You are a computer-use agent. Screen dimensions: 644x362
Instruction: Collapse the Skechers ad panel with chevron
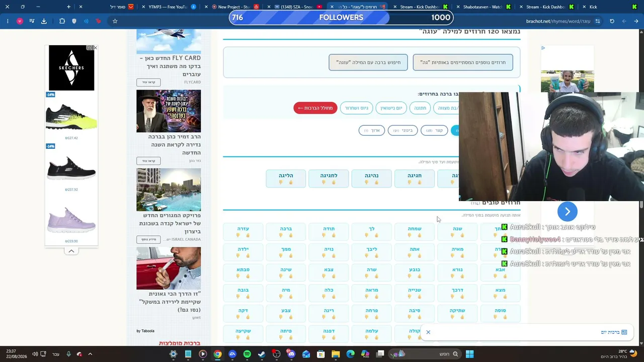pyautogui.click(x=71, y=251)
